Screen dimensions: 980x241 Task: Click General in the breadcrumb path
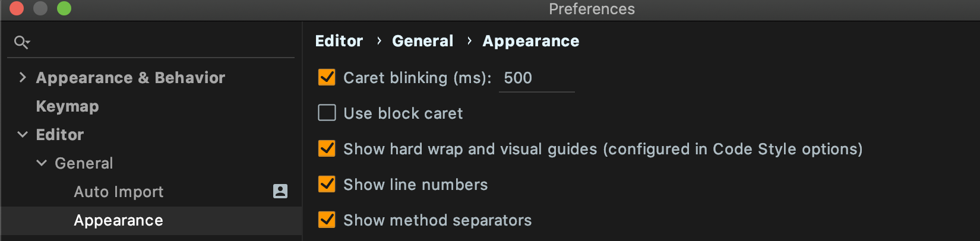tap(422, 41)
